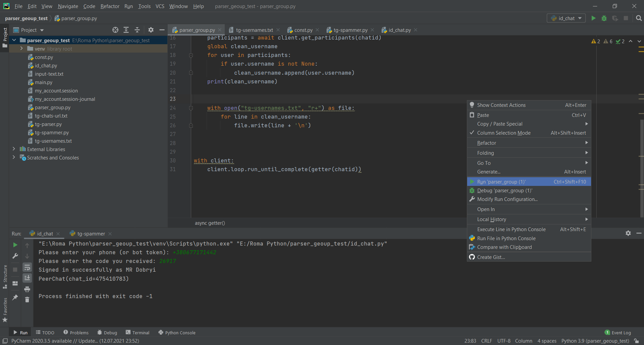Click Python 3.9 interpreter selector

tap(595, 341)
